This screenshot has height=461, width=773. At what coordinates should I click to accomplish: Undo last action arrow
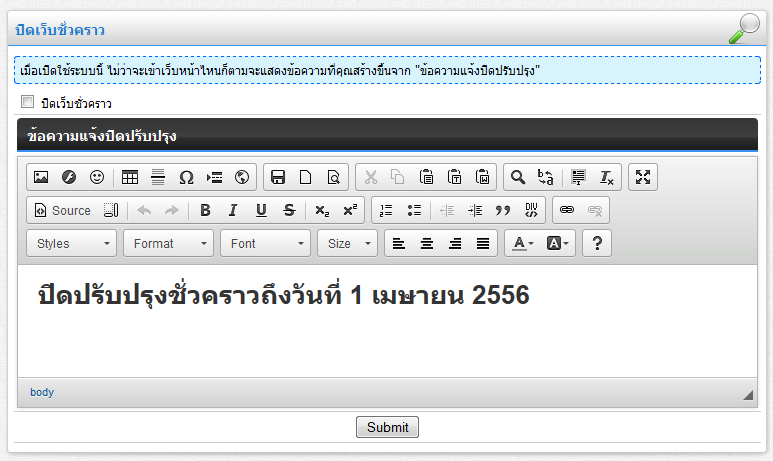click(x=144, y=211)
